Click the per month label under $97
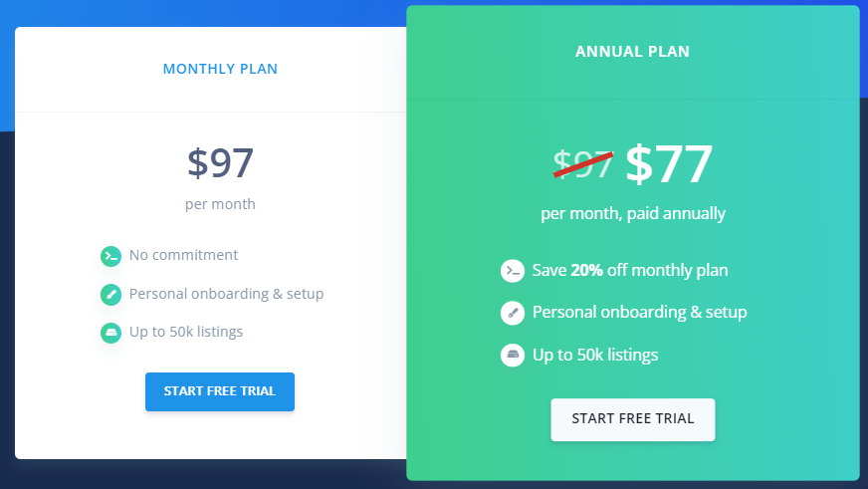This screenshot has height=489, width=868. [x=220, y=204]
